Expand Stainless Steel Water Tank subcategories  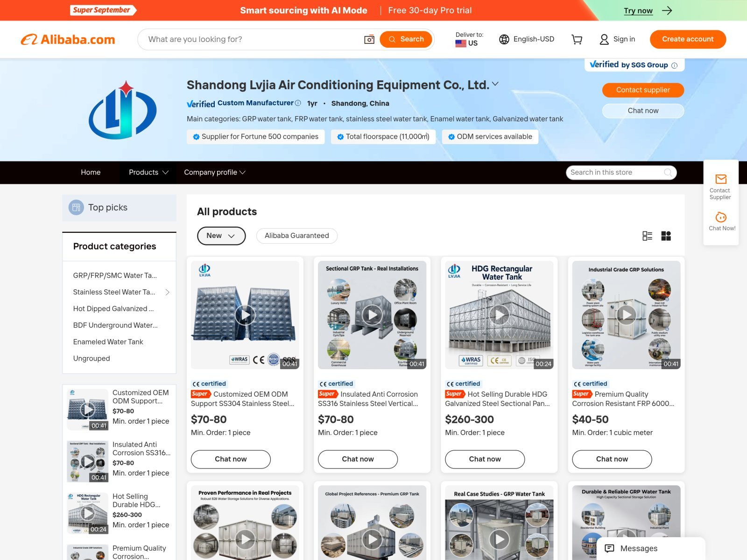pyautogui.click(x=167, y=292)
